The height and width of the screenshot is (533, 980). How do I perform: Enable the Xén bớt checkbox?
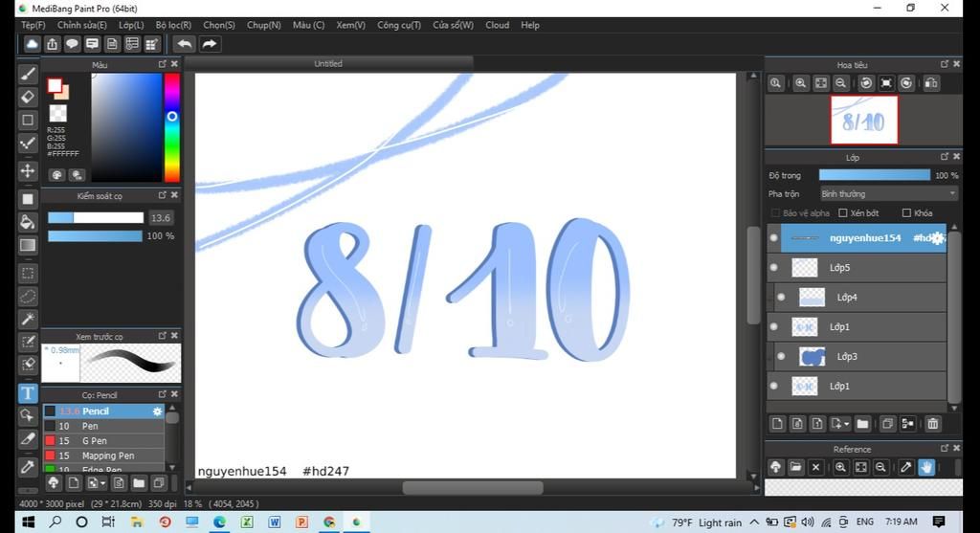click(x=842, y=213)
